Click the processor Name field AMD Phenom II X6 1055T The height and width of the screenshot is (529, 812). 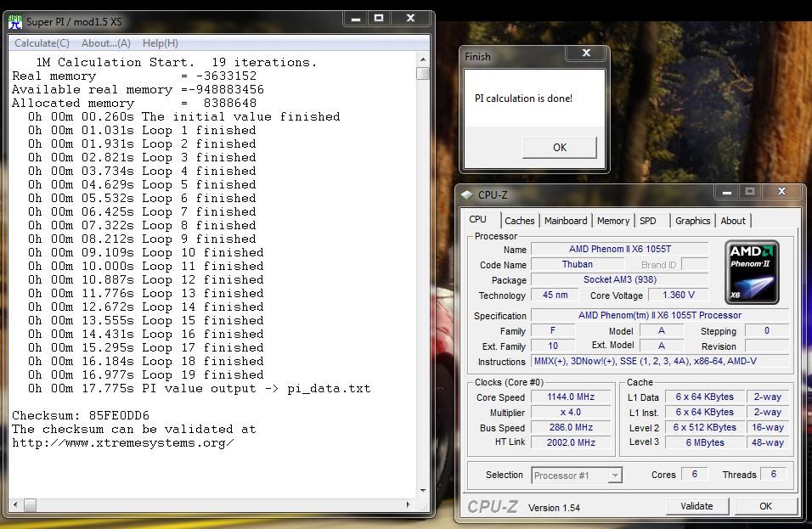[x=620, y=249]
